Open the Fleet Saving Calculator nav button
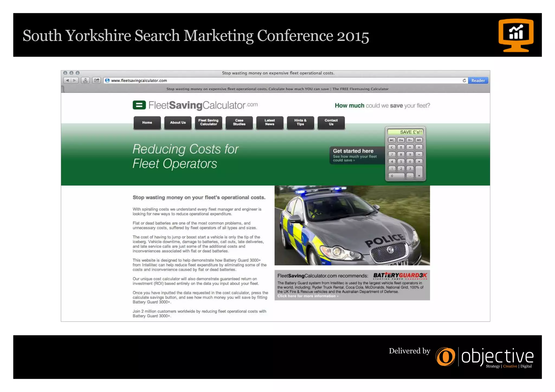The height and width of the screenshot is (392, 555). pyautogui.click(x=208, y=123)
